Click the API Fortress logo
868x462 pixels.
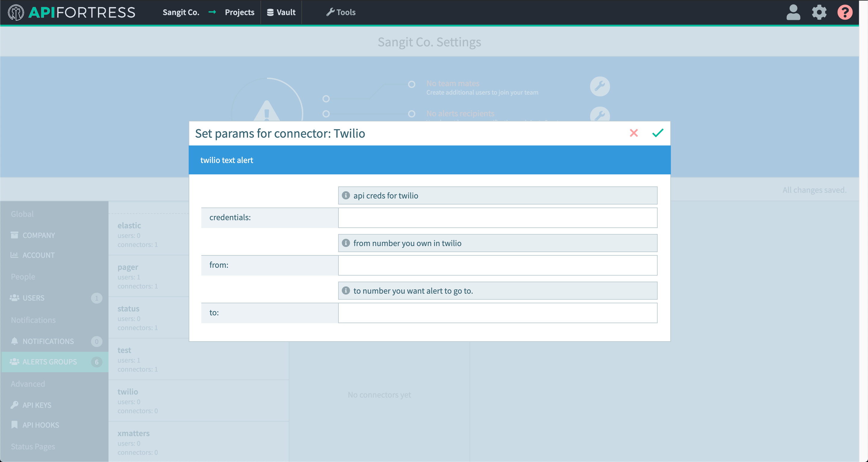click(x=71, y=12)
